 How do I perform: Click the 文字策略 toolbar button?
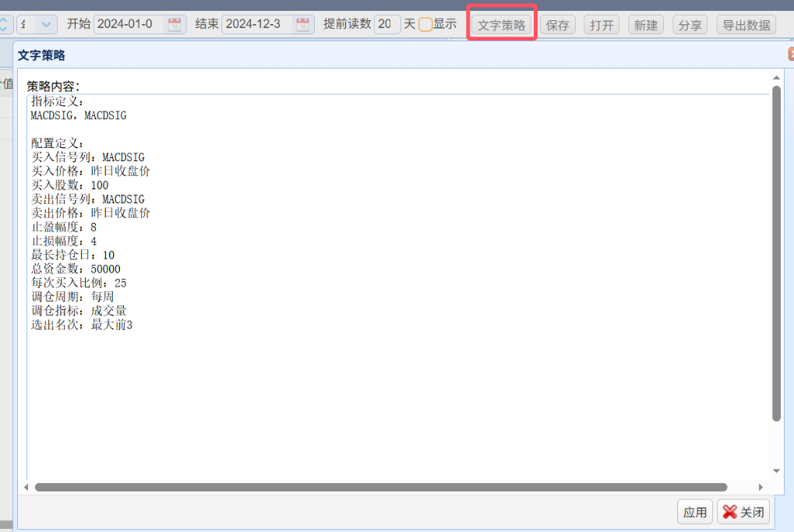pyautogui.click(x=501, y=25)
